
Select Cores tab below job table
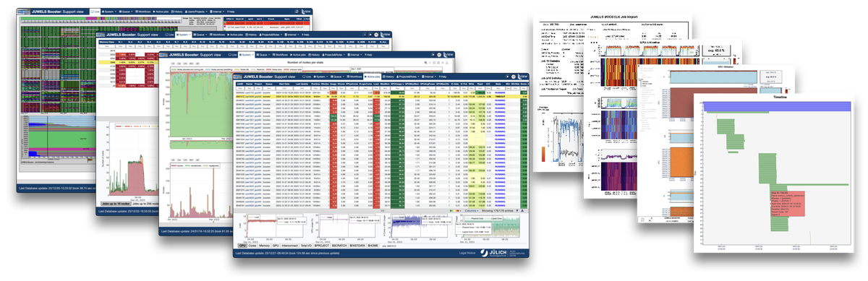[252, 246]
